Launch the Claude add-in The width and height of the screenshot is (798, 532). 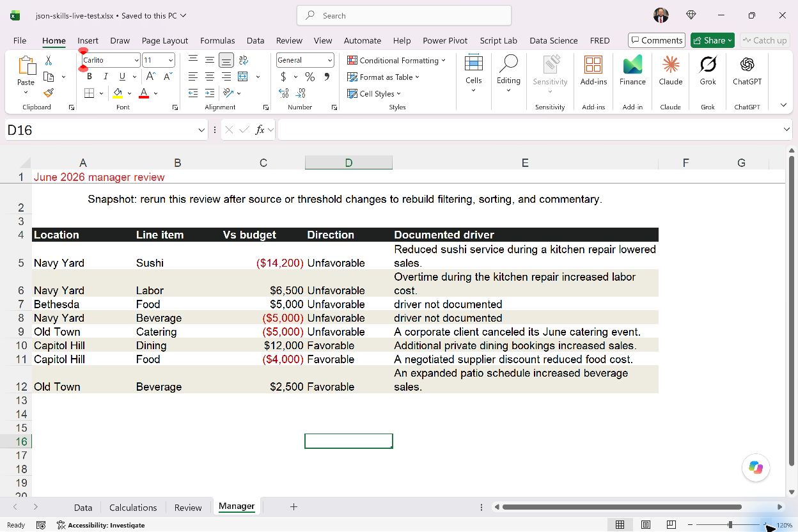(x=670, y=70)
